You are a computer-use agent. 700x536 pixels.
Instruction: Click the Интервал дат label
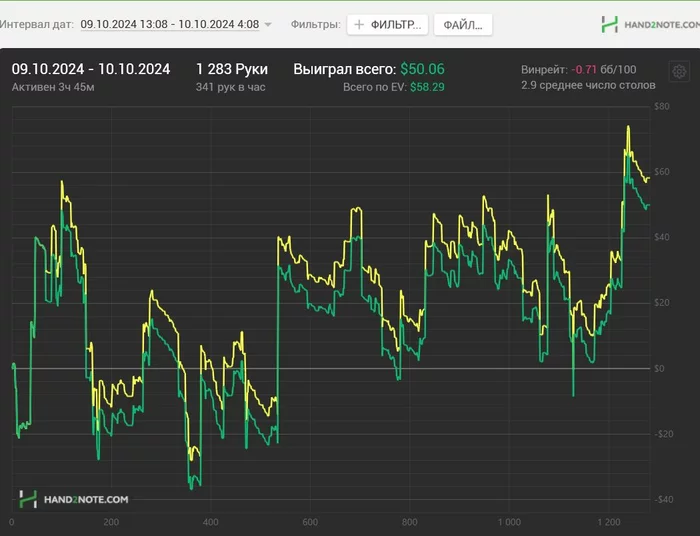tap(37, 24)
